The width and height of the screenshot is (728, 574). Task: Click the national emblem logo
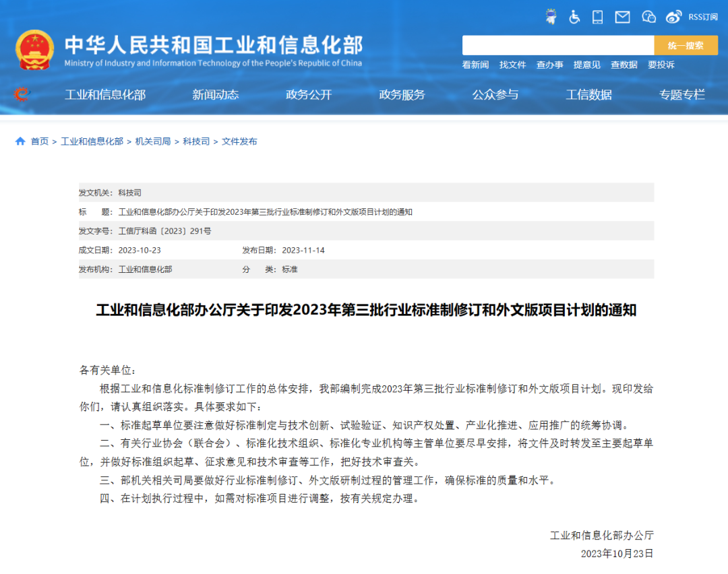coord(34,50)
